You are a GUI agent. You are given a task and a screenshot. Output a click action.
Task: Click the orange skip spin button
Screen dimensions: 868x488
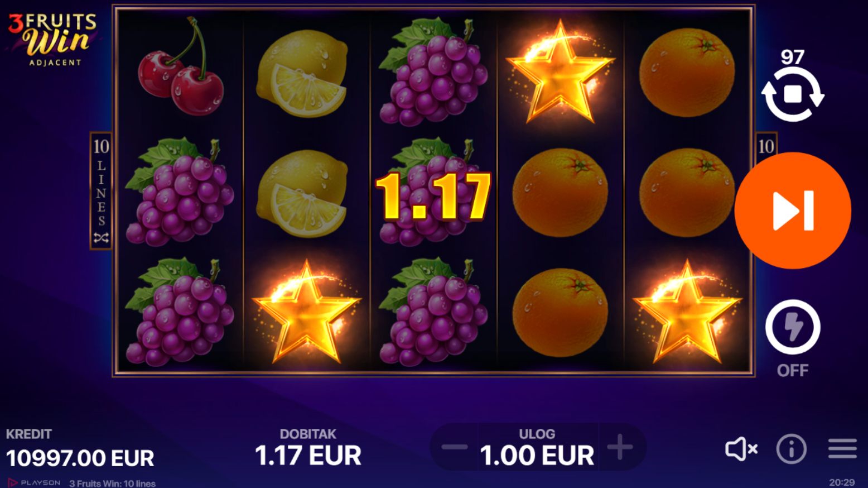click(x=793, y=210)
